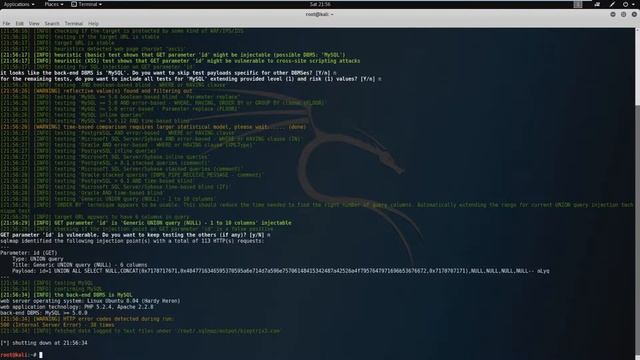Open the View menu
Viewport: 640px width, 360px height.
click(x=34, y=24)
